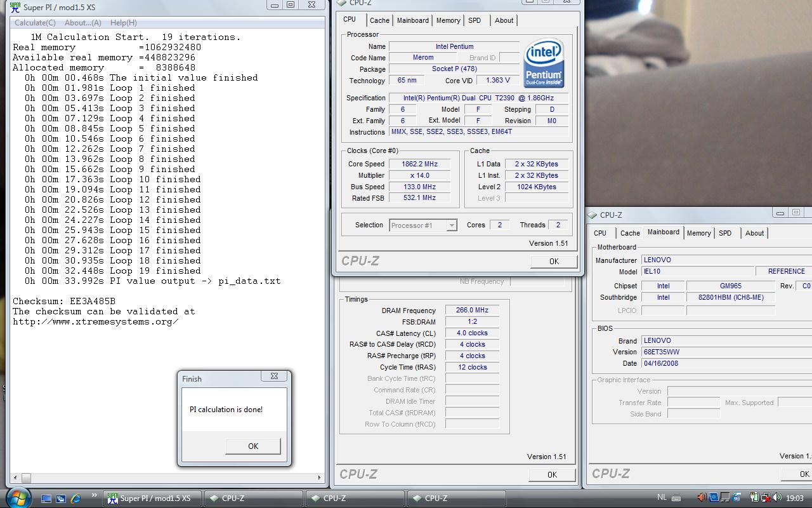This screenshot has height=508, width=812.
Task: Click the Multiplier value x 14.0
Action: pos(419,175)
